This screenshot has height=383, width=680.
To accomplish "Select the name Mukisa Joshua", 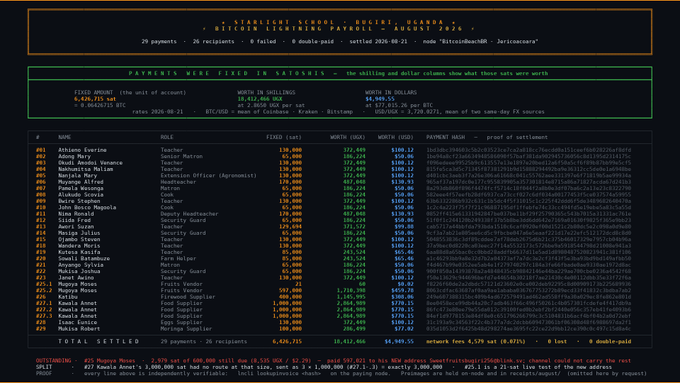I will [79, 271].
